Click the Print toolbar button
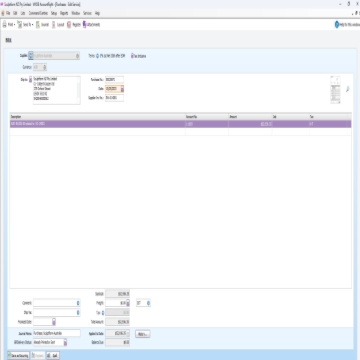This screenshot has width=360, height=360. pyautogui.click(x=9, y=25)
